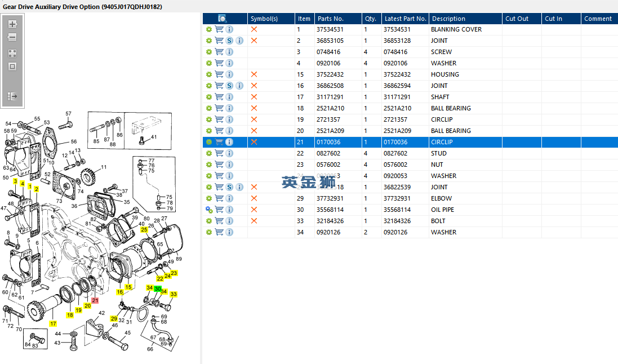Zoom in on the parts diagram
This screenshot has height=364, width=618.
[12, 24]
